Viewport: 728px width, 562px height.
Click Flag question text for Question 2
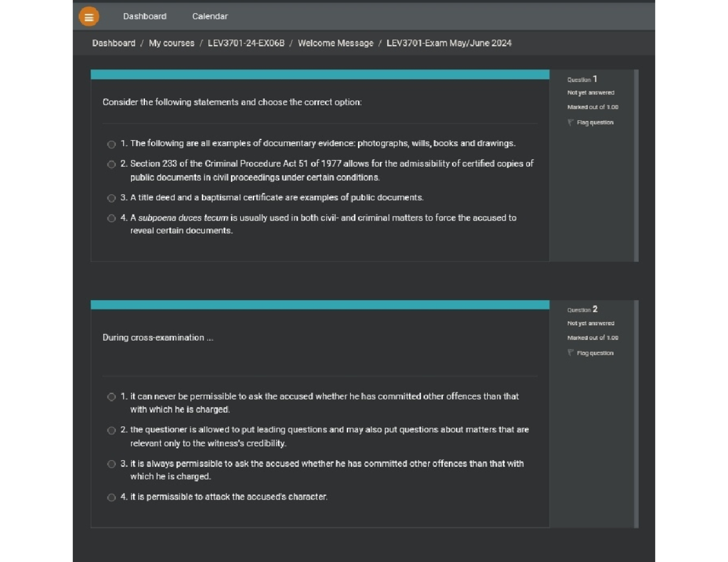point(595,353)
